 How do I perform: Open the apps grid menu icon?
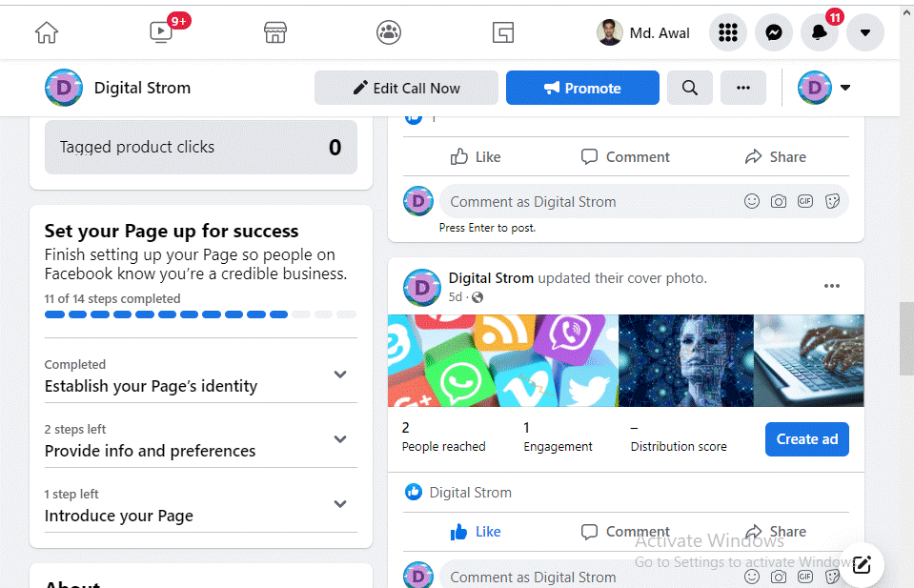point(728,32)
